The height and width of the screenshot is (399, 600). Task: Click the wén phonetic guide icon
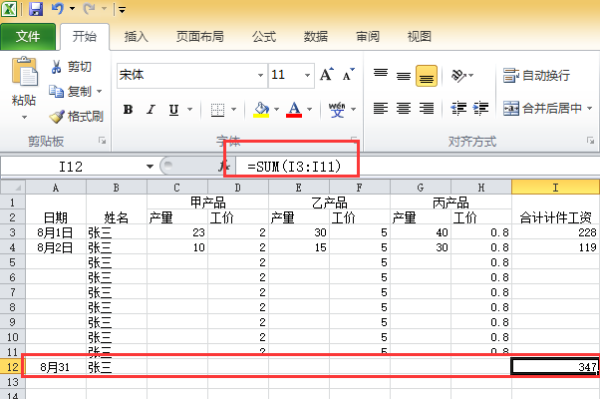(x=337, y=110)
